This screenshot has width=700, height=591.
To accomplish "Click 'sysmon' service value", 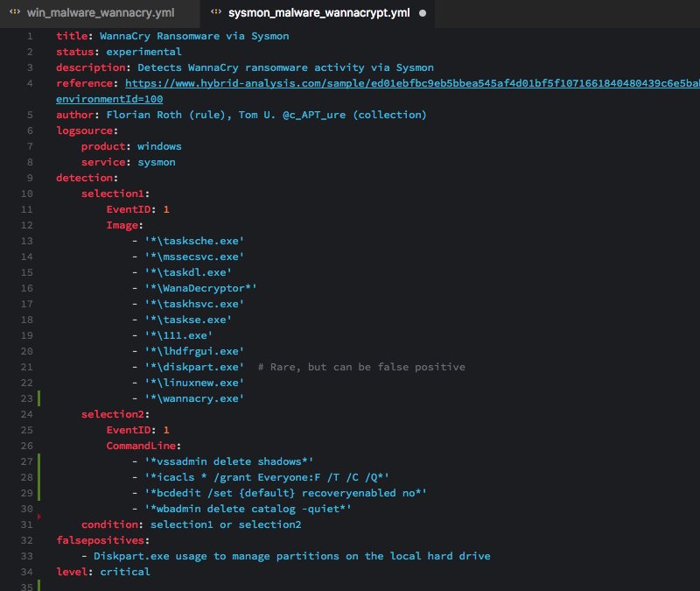I will [x=157, y=162].
